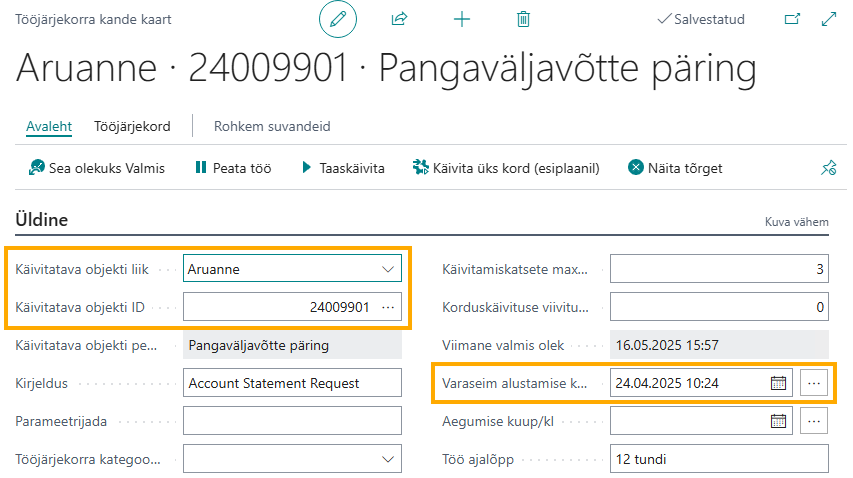Click Töö ajalõpp field showing 12 tundi

click(719, 459)
